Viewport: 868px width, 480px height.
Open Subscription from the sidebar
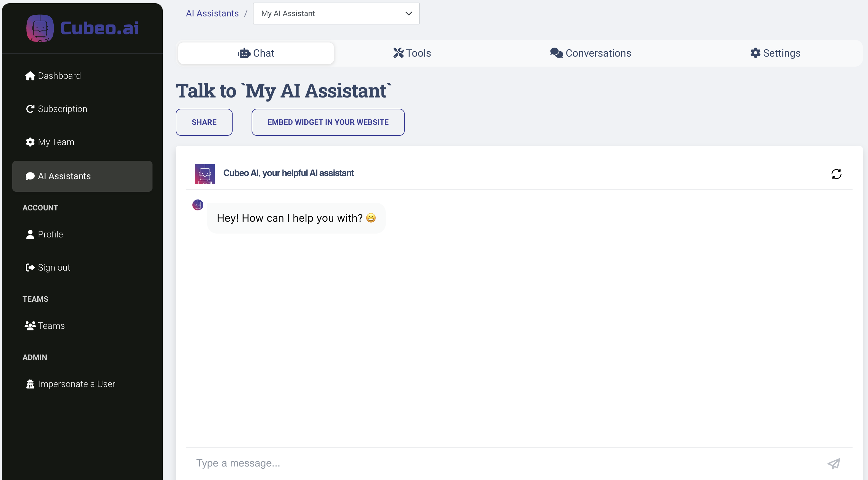(x=62, y=109)
